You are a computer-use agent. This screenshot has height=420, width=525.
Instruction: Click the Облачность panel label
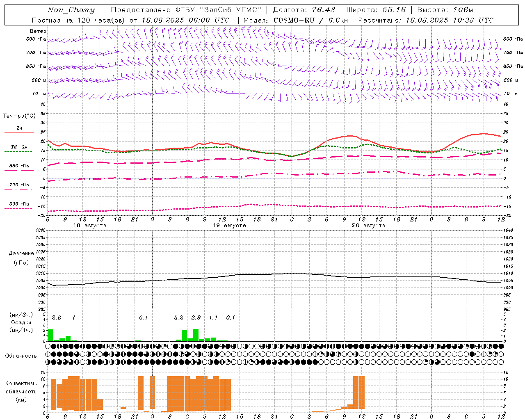21,356
